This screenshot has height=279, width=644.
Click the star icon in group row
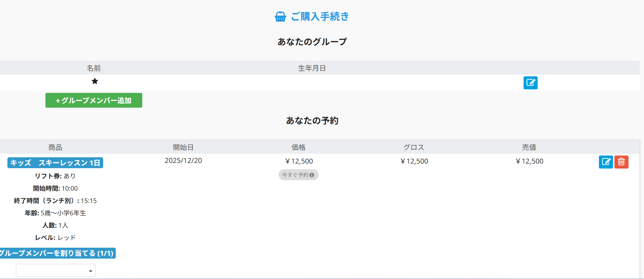point(95,81)
